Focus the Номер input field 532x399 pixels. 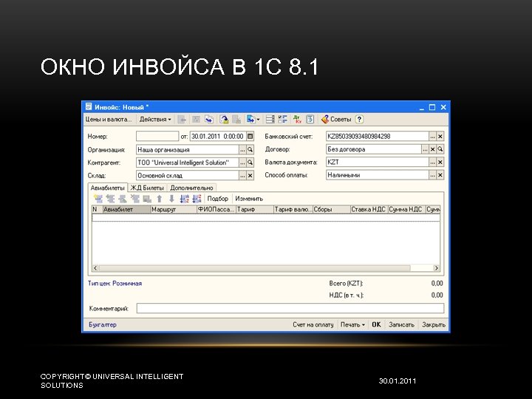tap(157, 137)
